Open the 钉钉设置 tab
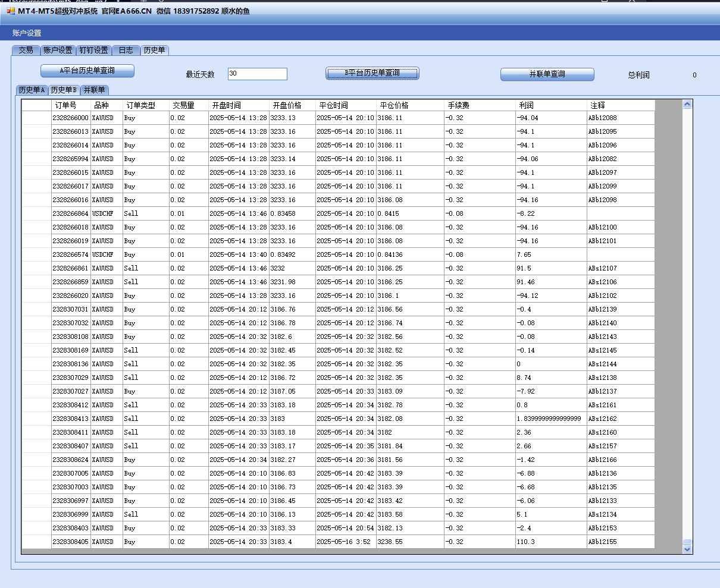Image resolution: width=720 pixels, height=588 pixels. [93, 51]
